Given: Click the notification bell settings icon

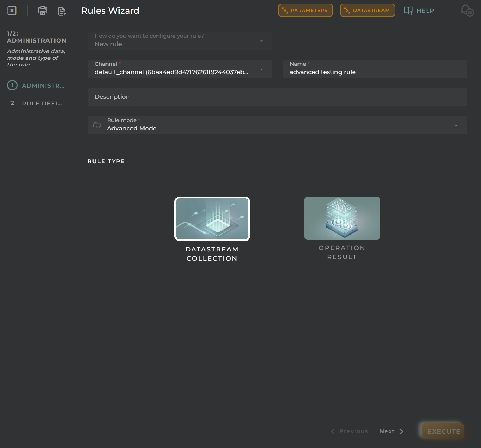Looking at the screenshot, I should coord(467,10).
